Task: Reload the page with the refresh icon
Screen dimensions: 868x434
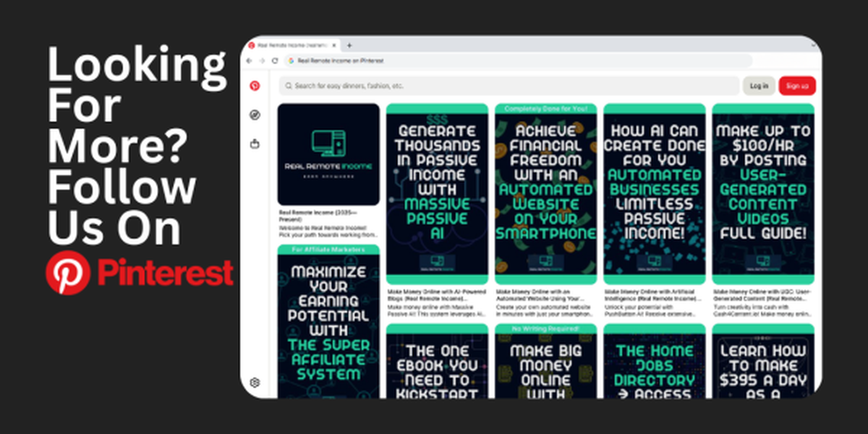Action: (275, 61)
